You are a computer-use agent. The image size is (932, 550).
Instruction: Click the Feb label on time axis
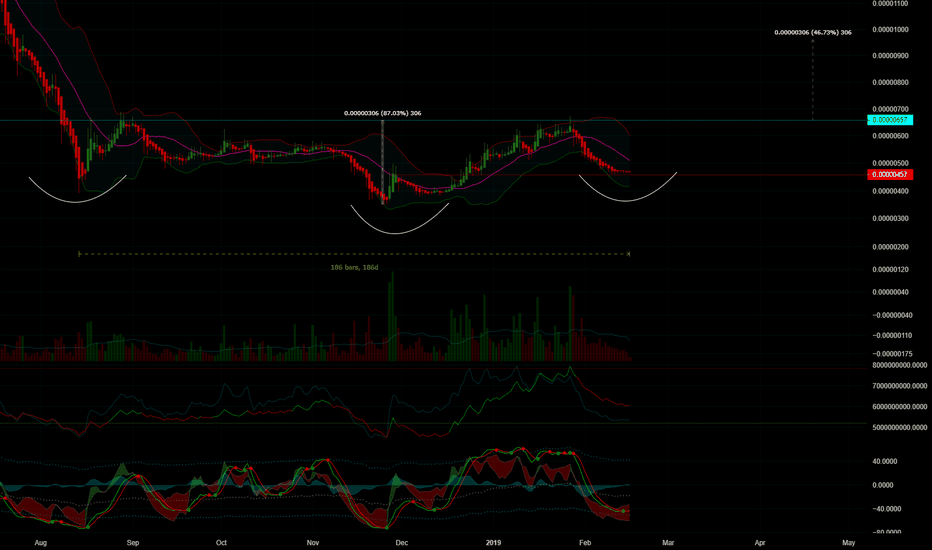585,542
